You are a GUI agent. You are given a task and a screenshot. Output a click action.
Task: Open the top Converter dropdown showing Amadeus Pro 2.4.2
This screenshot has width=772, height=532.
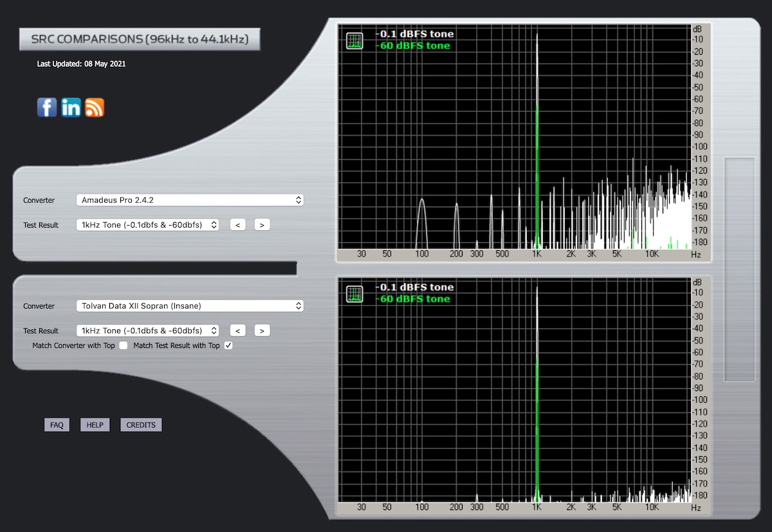[190, 200]
